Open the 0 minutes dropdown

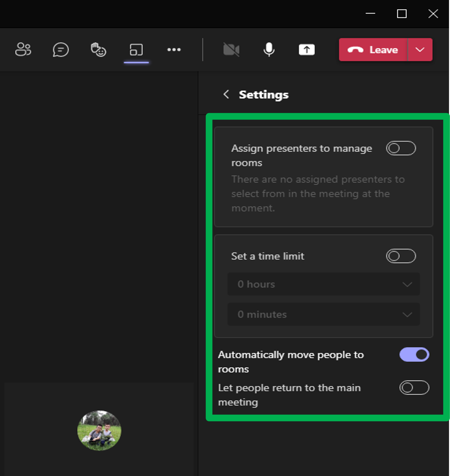tap(323, 314)
